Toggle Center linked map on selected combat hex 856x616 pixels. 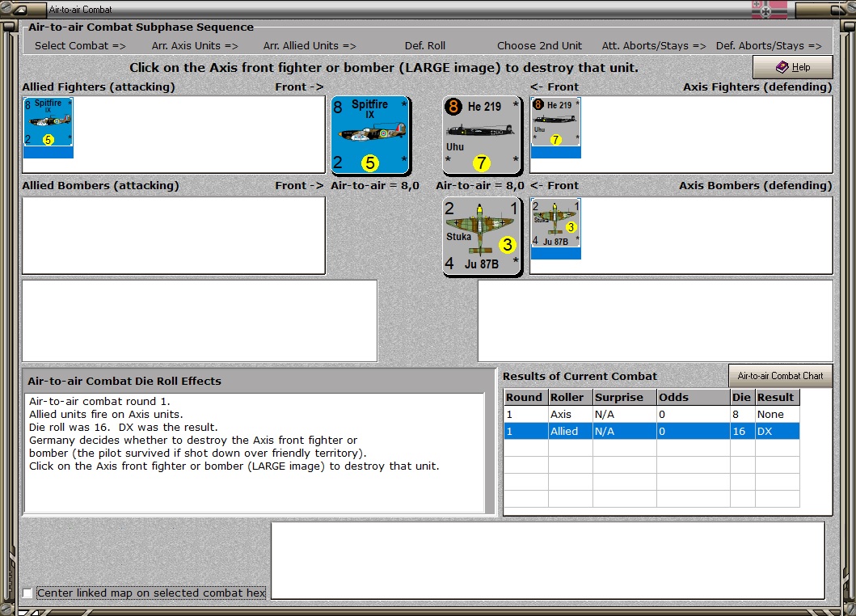pyautogui.click(x=27, y=593)
